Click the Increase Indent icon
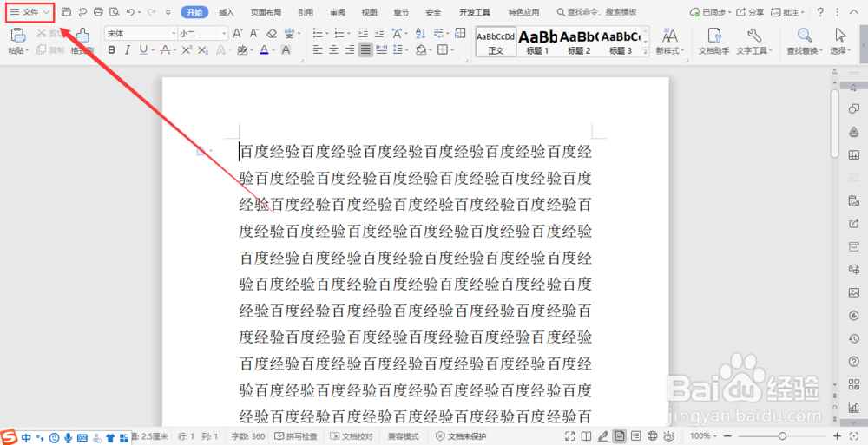 coord(379,33)
